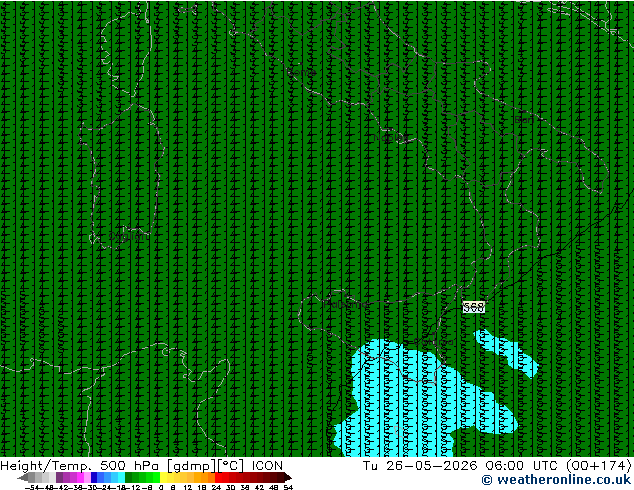Open the weatheronline.co.uk copyright link

tap(557, 480)
